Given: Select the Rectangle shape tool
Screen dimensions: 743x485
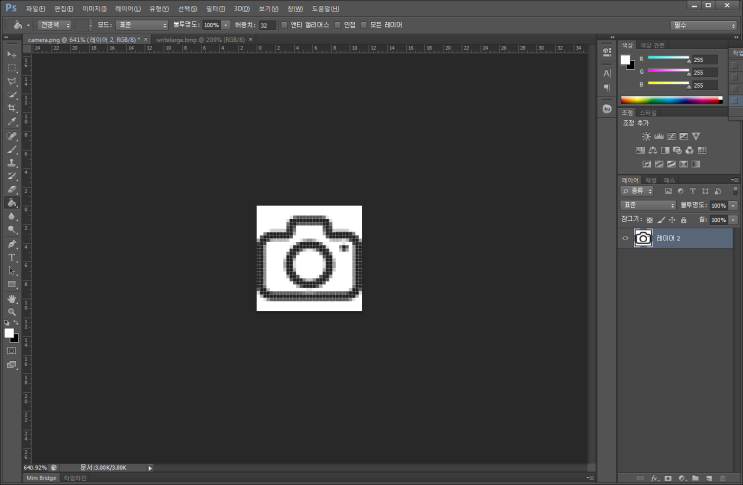Looking at the screenshot, I should [x=12, y=284].
